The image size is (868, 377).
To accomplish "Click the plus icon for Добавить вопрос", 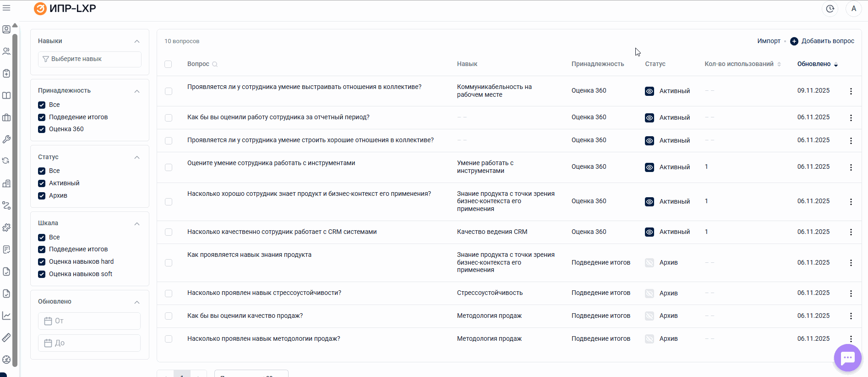I will pyautogui.click(x=794, y=41).
